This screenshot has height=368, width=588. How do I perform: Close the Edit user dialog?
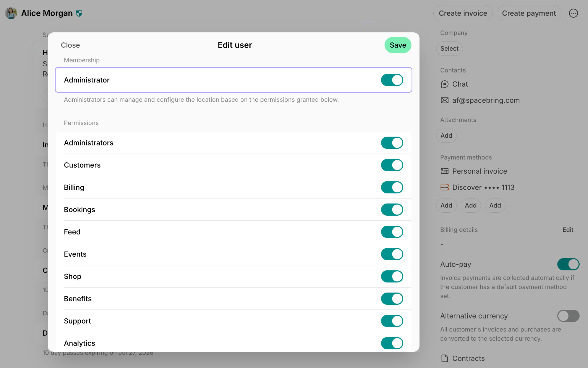click(70, 45)
